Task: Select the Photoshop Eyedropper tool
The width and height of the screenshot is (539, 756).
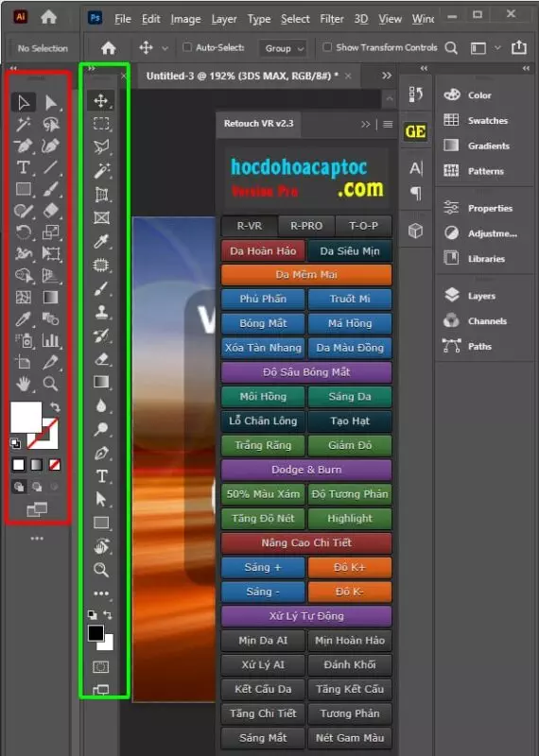Action: (101, 241)
